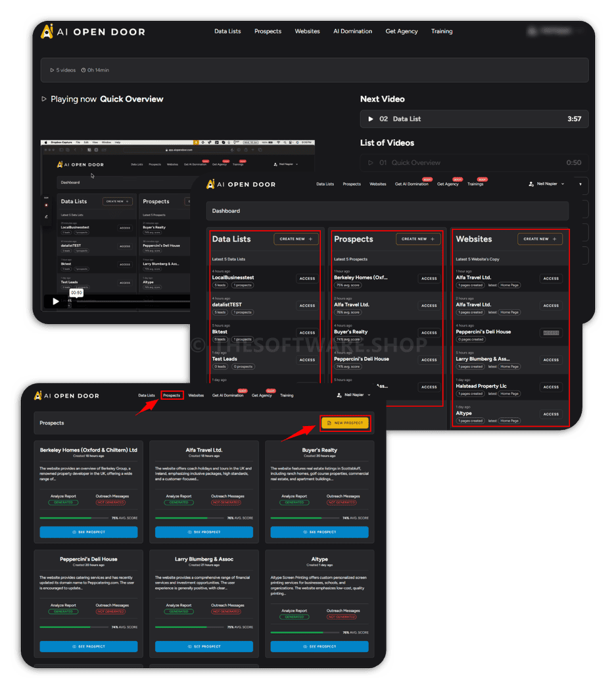
Task: Click the AI Open Door logo in Dashboard window
Action: 241,184
